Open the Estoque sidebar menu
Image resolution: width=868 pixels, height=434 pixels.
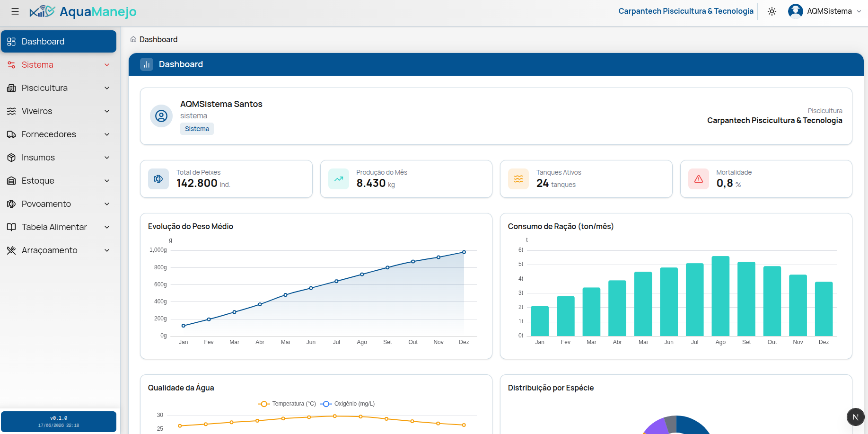point(59,181)
